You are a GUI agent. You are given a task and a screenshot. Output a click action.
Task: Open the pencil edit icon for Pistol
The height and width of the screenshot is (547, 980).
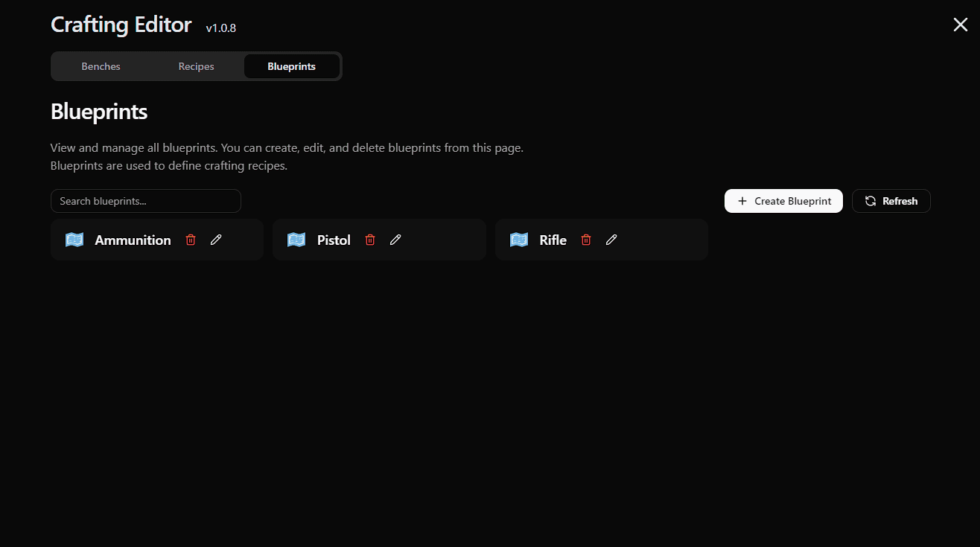(x=395, y=239)
